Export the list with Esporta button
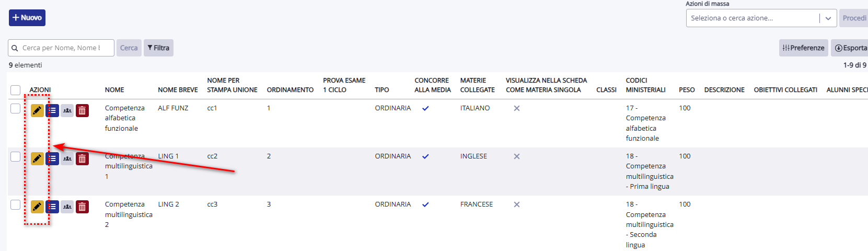The width and height of the screenshot is (868, 251). pyautogui.click(x=850, y=48)
